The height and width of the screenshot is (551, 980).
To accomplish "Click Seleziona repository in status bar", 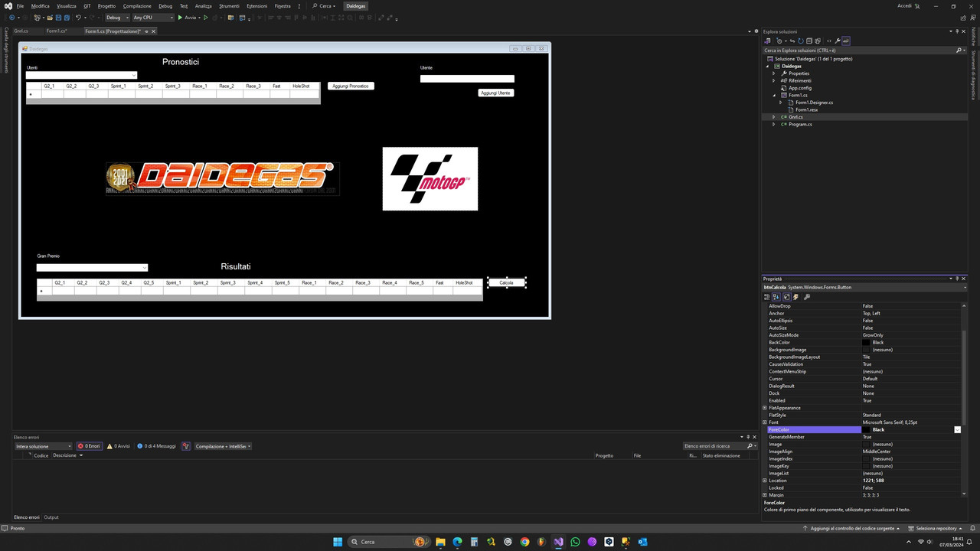I will click(x=936, y=528).
